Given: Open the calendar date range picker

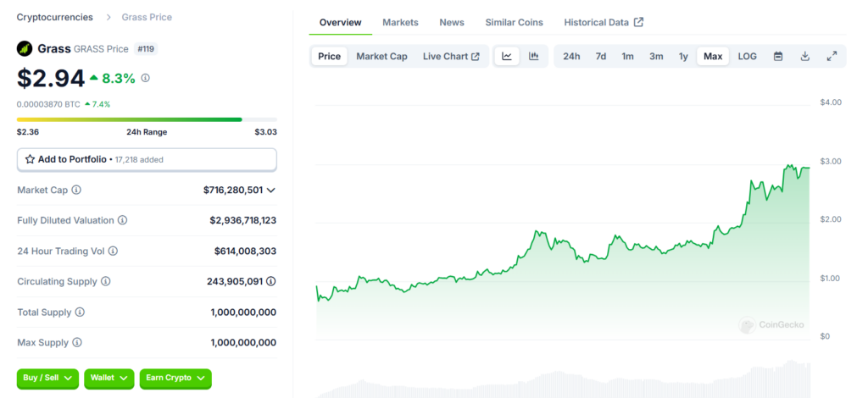Looking at the screenshot, I should click(x=778, y=57).
